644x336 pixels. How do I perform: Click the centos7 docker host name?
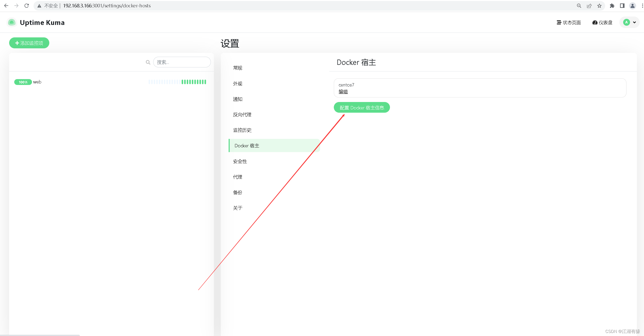[x=346, y=85]
